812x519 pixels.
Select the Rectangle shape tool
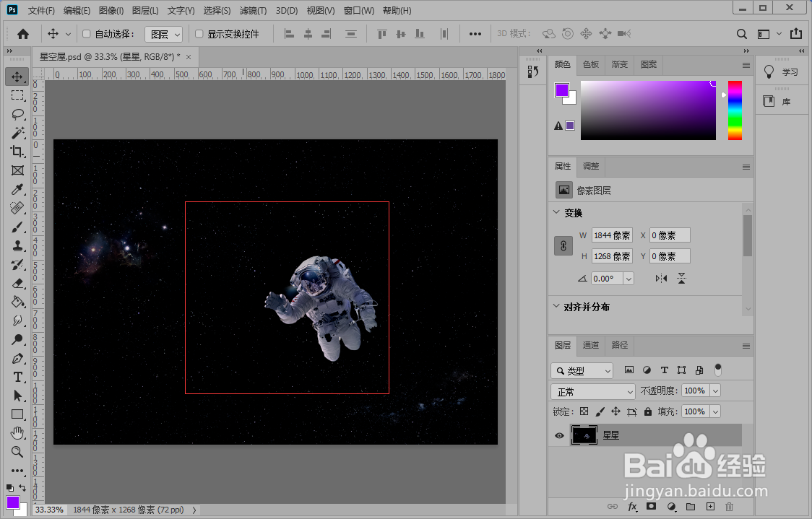point(17,414)
